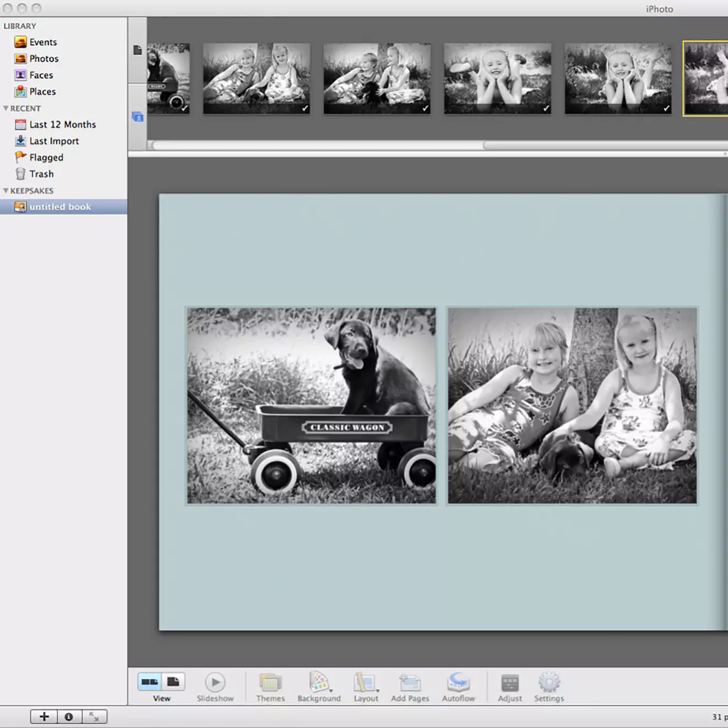Show photo information with the info button
This screenshot has width=728, height=728.
click(69, 716)
